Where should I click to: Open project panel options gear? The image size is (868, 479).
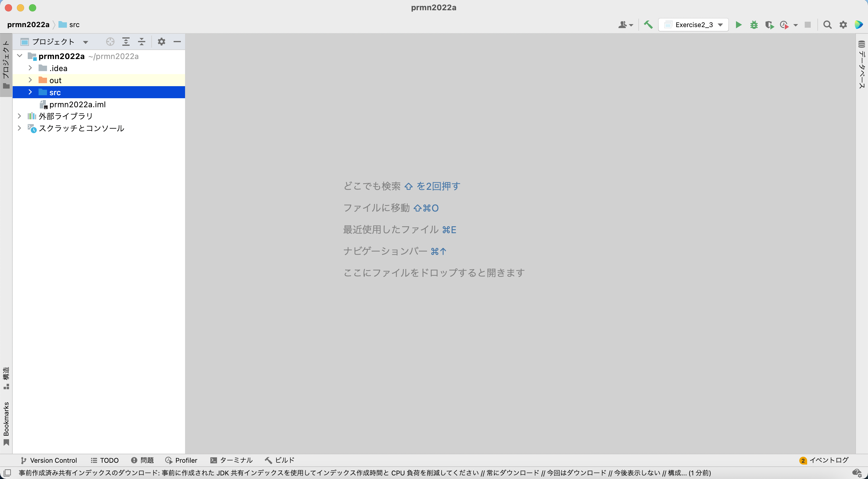(x=162, y=42)
